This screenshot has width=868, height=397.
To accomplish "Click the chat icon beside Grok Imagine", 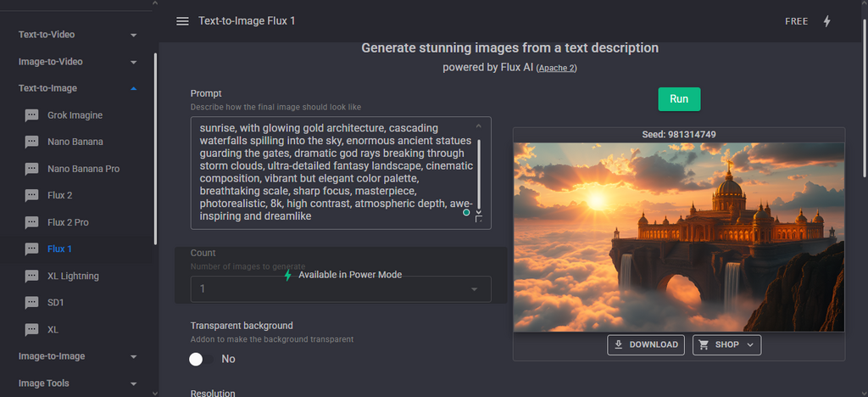I will [32, 115].
